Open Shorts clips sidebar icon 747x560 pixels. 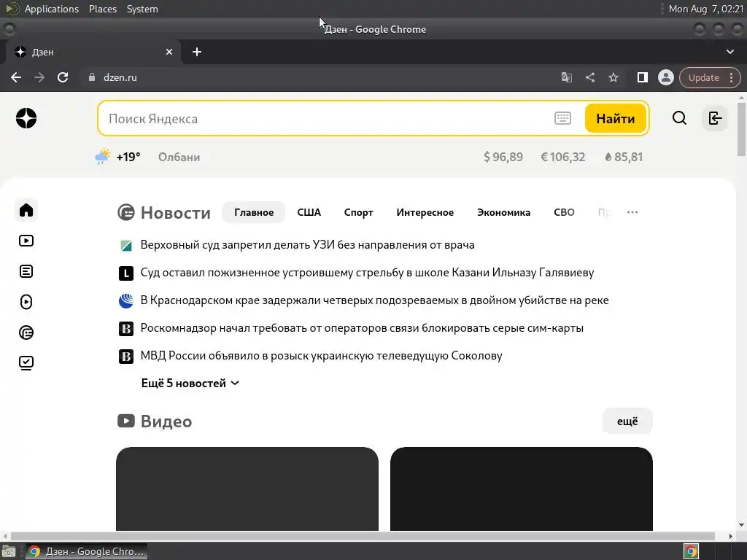(x=26, y=301)
